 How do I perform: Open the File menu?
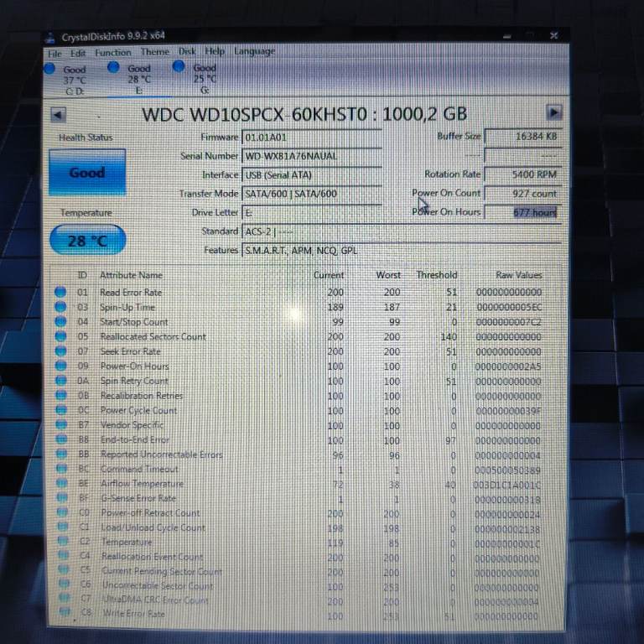click(55, 54)
